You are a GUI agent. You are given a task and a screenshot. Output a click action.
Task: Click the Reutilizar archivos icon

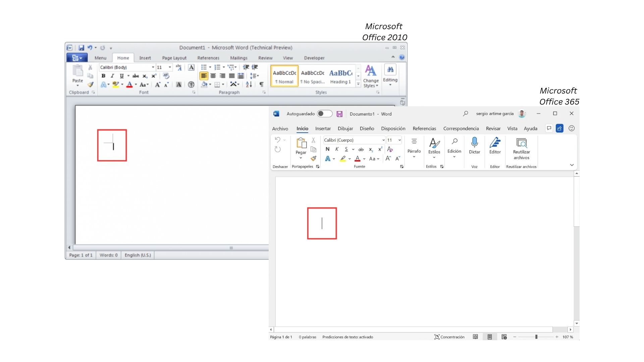[x=521, y=143]
